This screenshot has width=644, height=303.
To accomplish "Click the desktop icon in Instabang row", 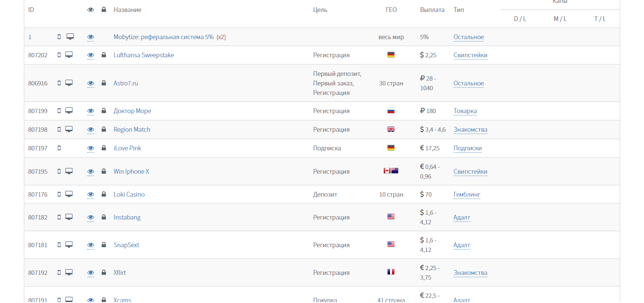I will coord(69,217).
